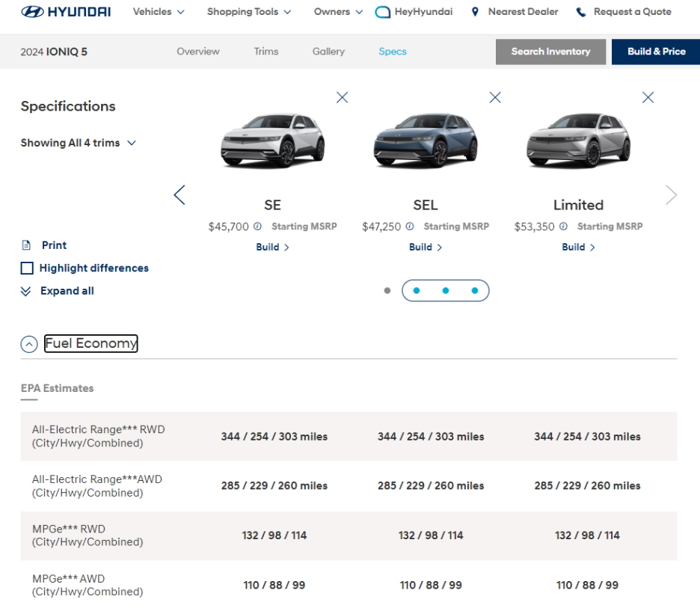Click the All-Electric Range AWD row label
This screenshot has height=611, width=700.
[97, 485]
